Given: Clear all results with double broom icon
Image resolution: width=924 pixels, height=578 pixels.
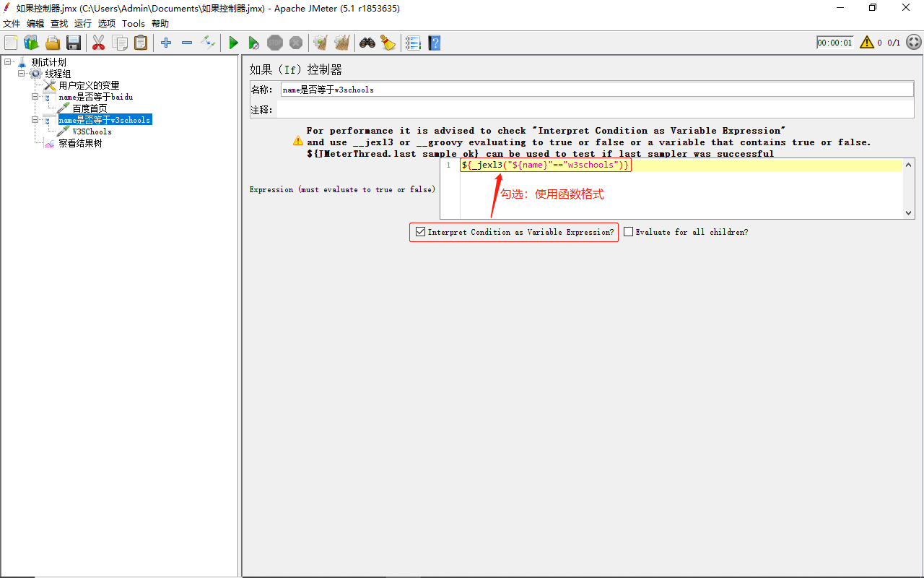Looking at the screenshot, I should click(342, 43).
